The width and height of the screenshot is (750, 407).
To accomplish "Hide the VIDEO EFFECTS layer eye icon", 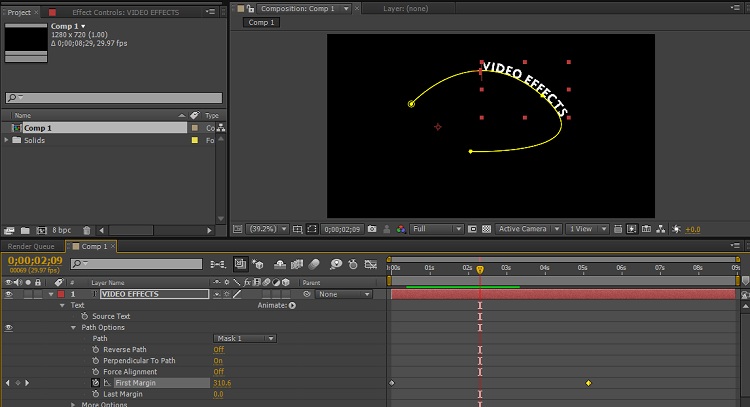I will tap(9, 294).
